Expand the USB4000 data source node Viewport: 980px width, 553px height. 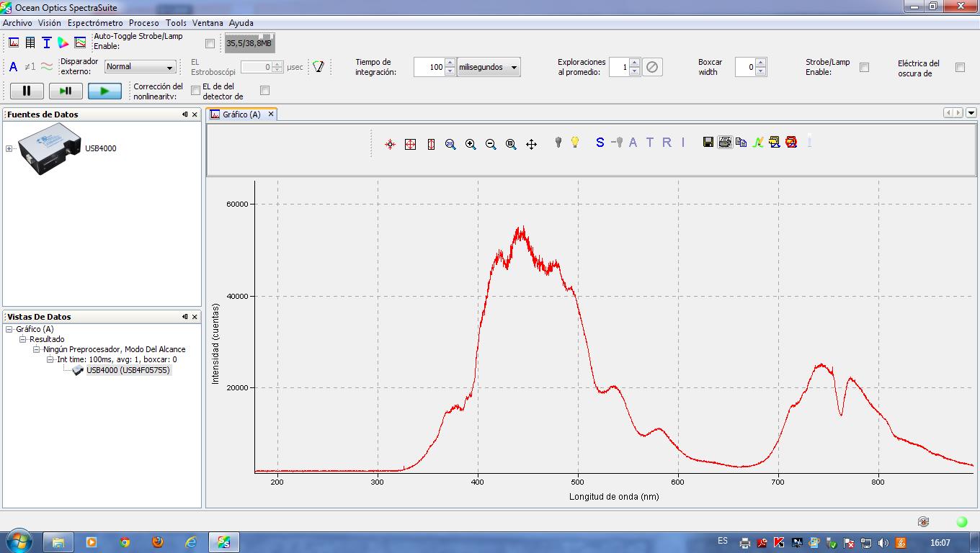pos(9,148)
